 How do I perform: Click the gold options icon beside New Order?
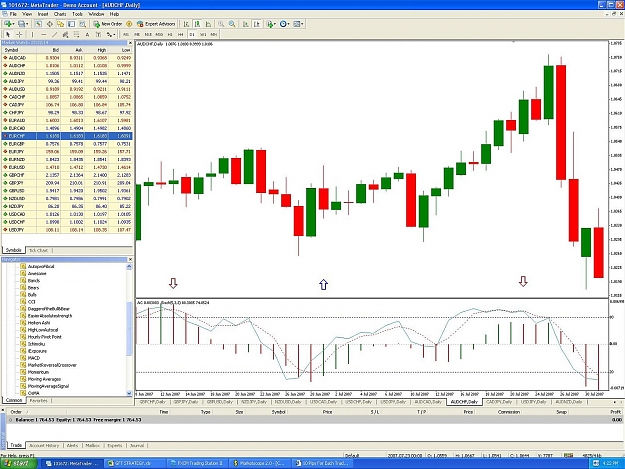pyautogui.click(x=129, y=24)
